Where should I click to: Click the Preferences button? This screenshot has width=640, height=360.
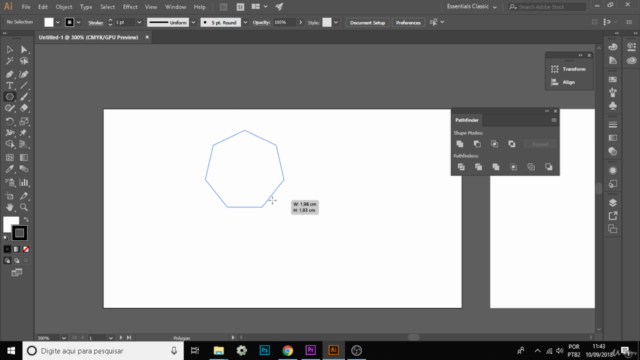click(x=408, y=22)
